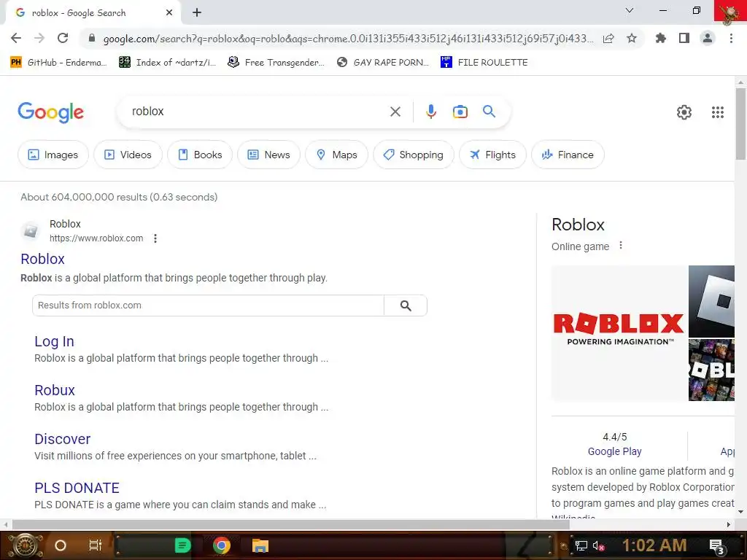Filter results by Images

click(x=53, y=155)
